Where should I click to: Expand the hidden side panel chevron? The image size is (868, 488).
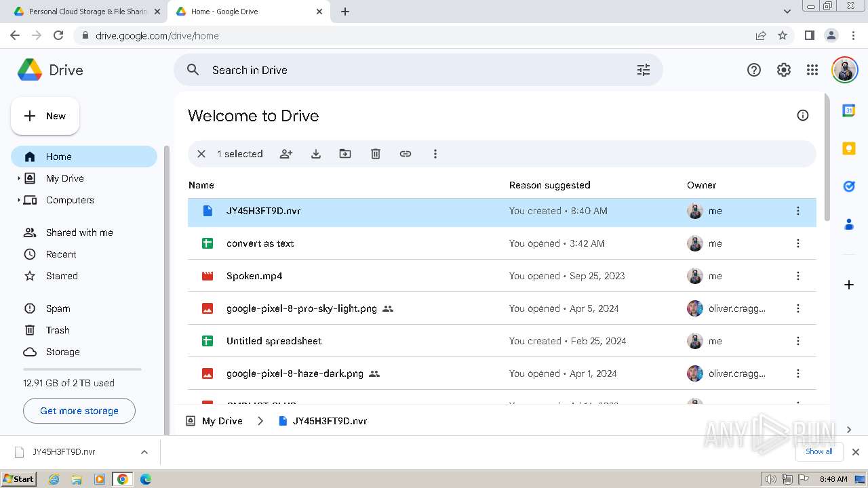[849, 430]
